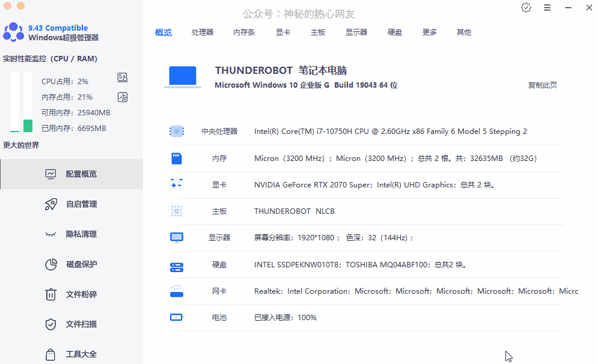Click the 电池 battery icon
This screenshot has height=364, width=598.
coord(177,317)
